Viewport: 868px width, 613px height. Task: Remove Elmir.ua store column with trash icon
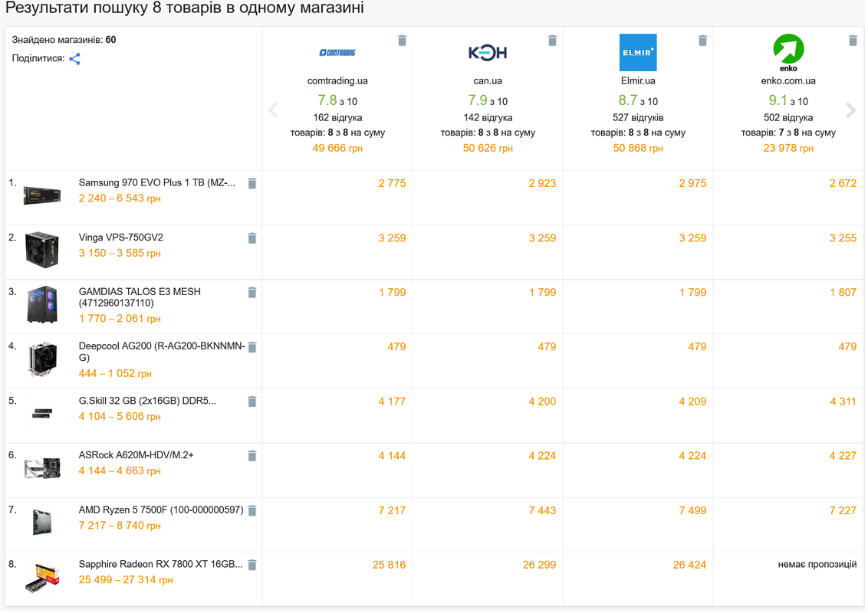704,41
